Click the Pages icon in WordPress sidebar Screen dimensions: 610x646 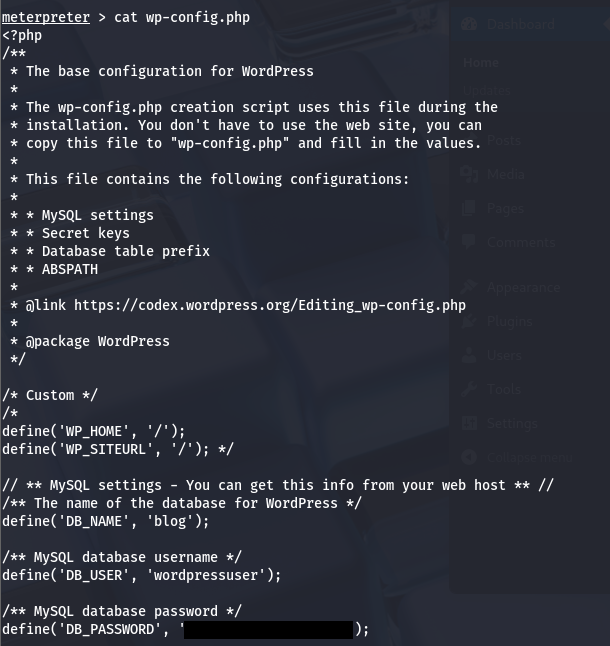click(470, 209)
